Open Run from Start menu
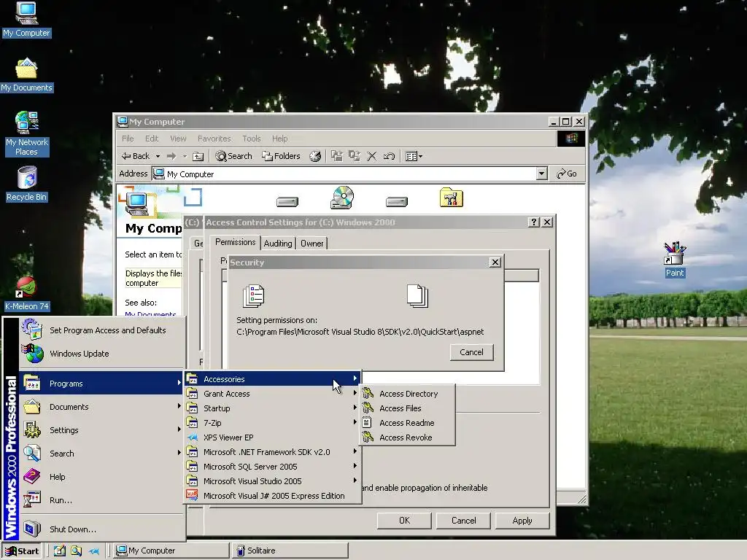This screenshot has width=747, height=560. pos(102,500)
